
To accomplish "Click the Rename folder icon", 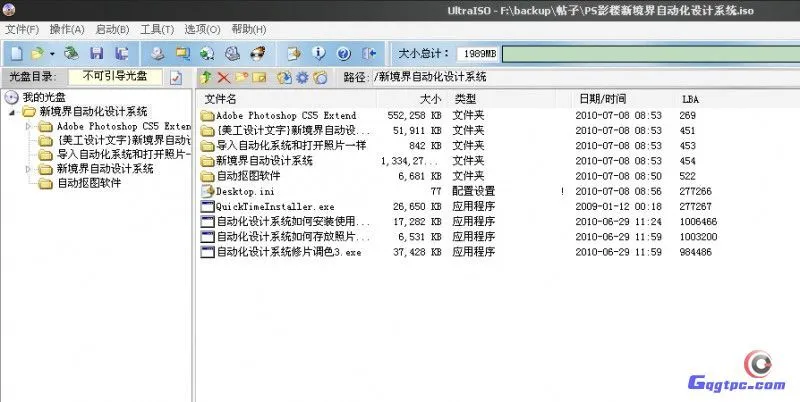I will click(259, 78).
